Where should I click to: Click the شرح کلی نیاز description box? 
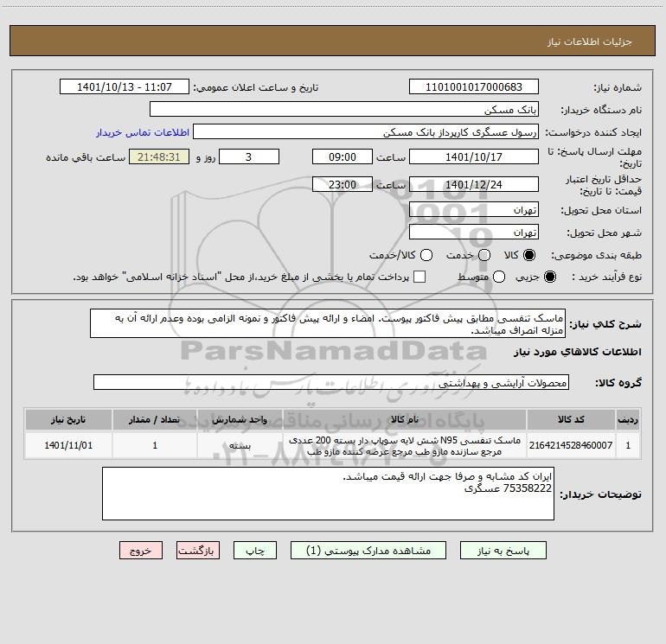click(328, 323)
